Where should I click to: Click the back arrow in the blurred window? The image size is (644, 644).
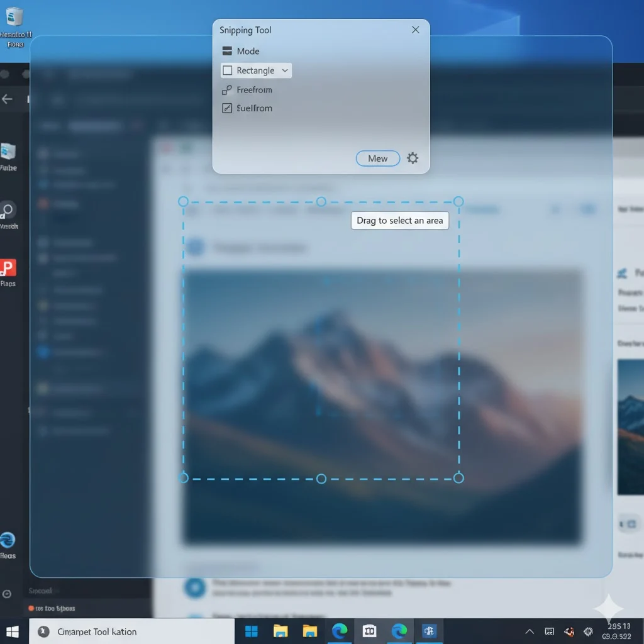8,99
